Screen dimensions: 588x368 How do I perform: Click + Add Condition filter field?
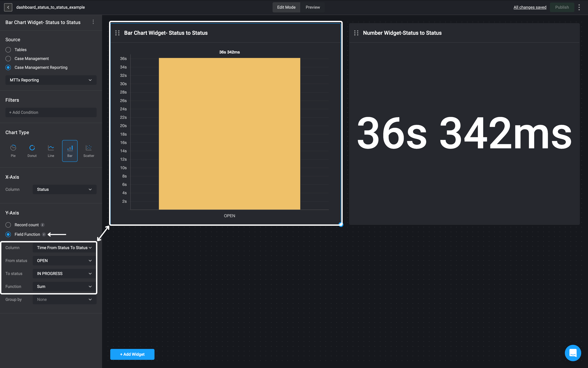pyautogui.click(x=51, y=112)
